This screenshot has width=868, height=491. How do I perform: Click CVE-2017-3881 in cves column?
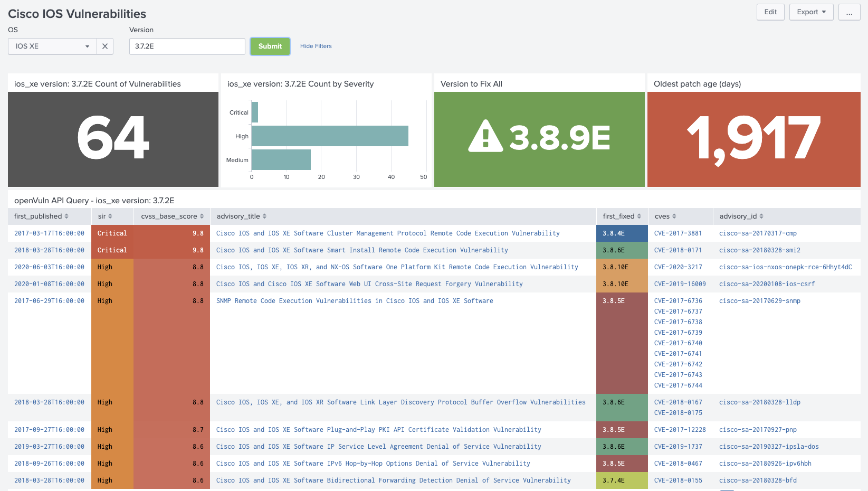[678, 233]
